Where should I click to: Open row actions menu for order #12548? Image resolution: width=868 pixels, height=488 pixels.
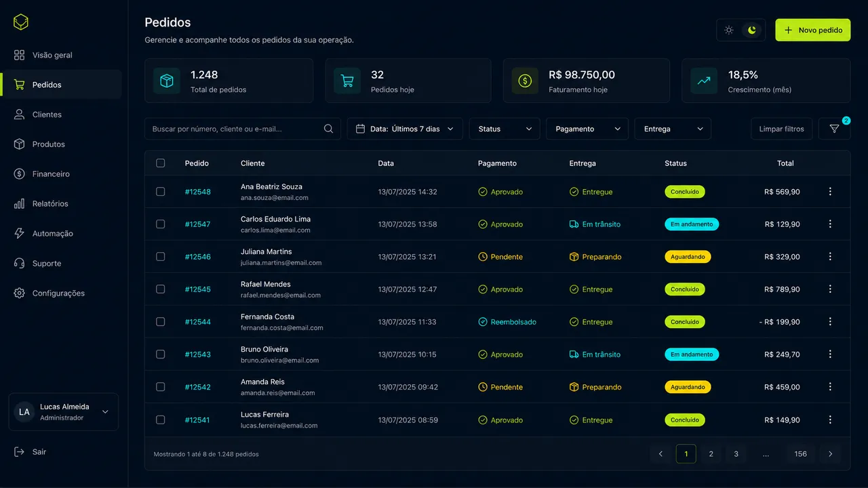click(x=830, y=192)
